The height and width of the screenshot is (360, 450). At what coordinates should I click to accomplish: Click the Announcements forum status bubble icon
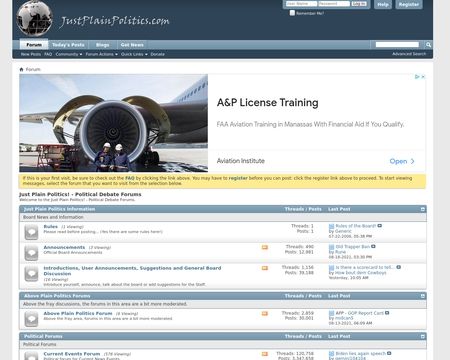(x=31, y=253)
